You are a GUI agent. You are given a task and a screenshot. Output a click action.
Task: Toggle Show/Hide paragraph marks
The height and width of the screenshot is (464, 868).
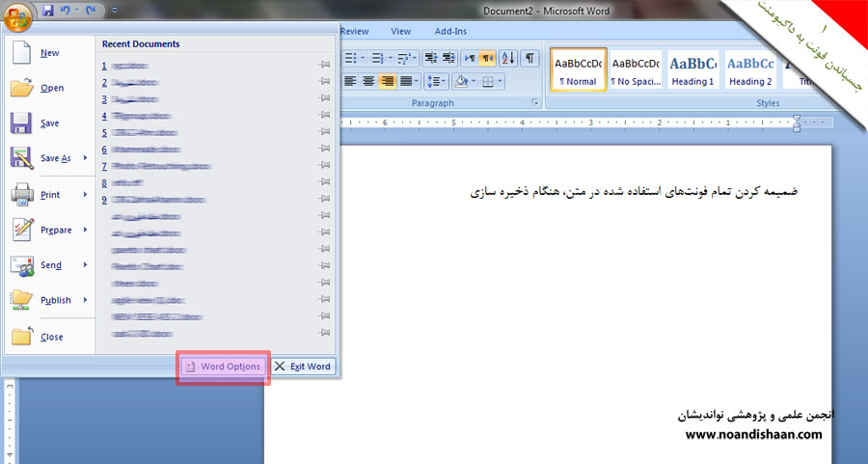pyautogui.click(x=530, y=59)
